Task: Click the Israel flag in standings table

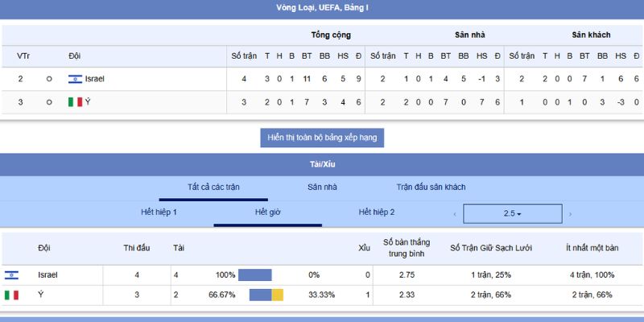Action: click(75, 79)
